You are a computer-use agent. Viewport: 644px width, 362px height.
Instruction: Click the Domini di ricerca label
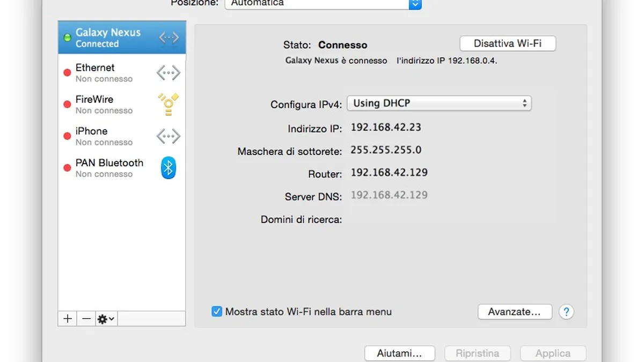[x=301, y=219]
